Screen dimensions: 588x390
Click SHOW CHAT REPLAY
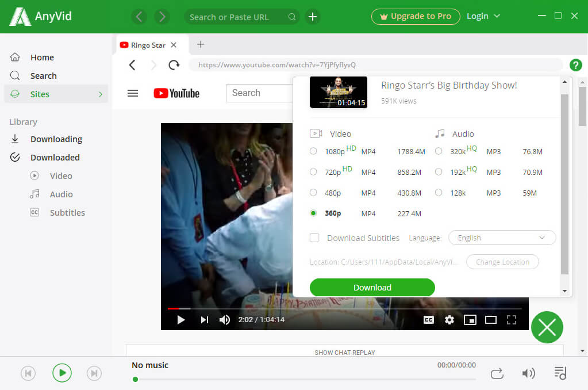tap(345, 353)
